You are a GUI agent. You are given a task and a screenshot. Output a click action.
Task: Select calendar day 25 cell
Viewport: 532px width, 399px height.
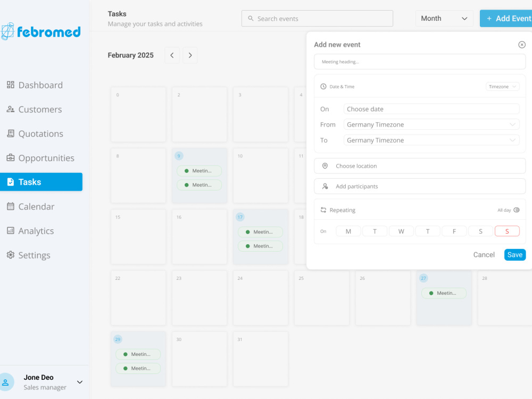[322, 298]
